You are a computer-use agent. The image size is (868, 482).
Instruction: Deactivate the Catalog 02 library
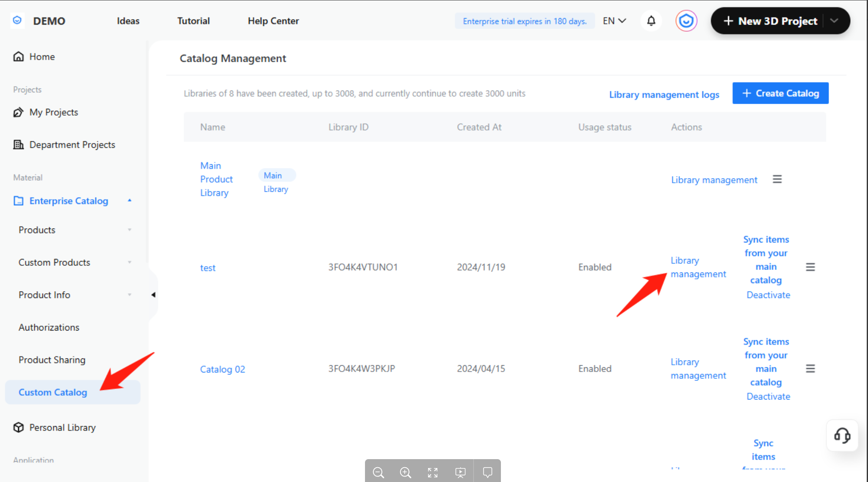click(x=768, y=397)
